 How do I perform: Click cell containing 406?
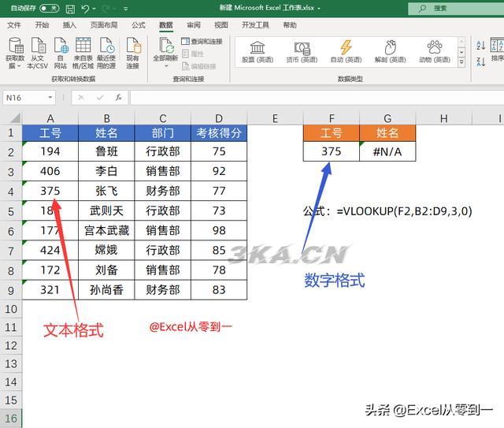pyautogui.click(x=50, y=171)
